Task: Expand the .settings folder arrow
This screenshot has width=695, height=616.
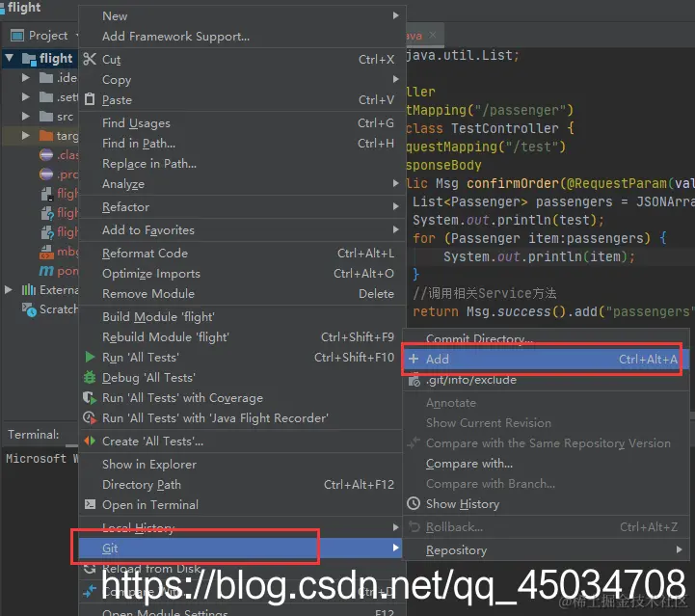Action: (26, 96)
